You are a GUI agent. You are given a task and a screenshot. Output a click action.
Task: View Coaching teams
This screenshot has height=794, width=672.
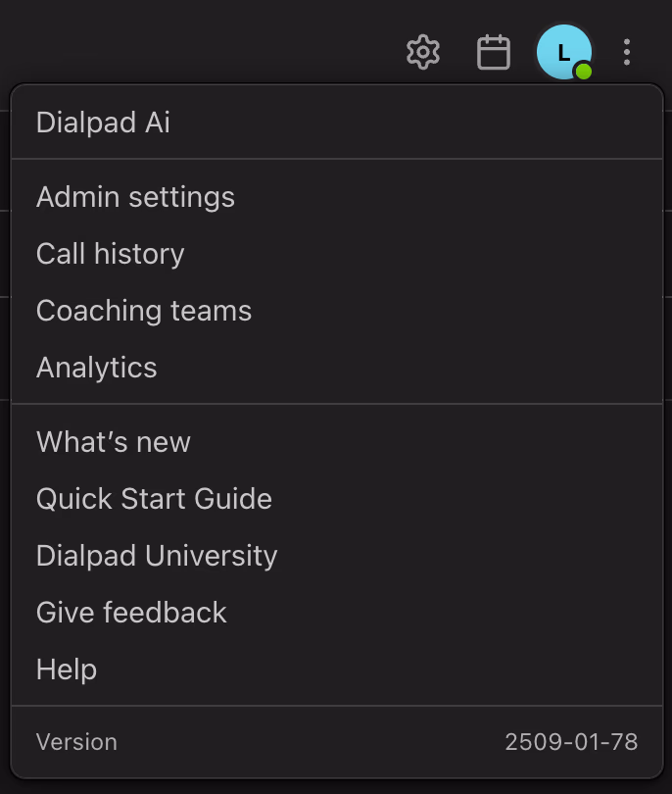point(143,310)
